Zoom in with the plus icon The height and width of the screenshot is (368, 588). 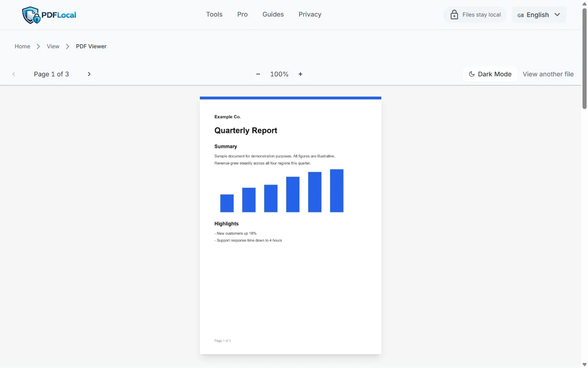(x=300, y=74)
